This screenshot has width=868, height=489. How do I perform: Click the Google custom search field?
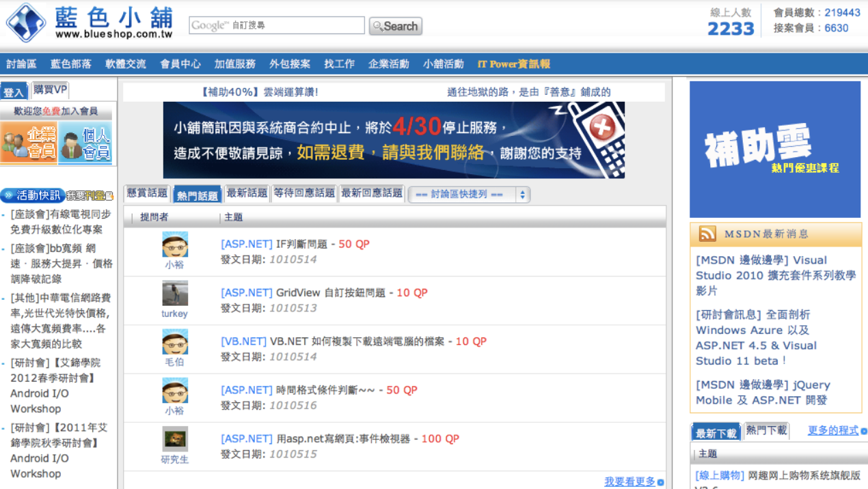click(277, 26)
